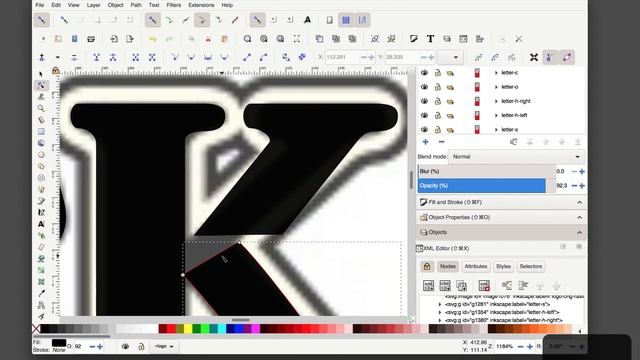Zoom in with plus button beside 1184%
This screenshot has height=360, width=640.
(x=530, y=347)
